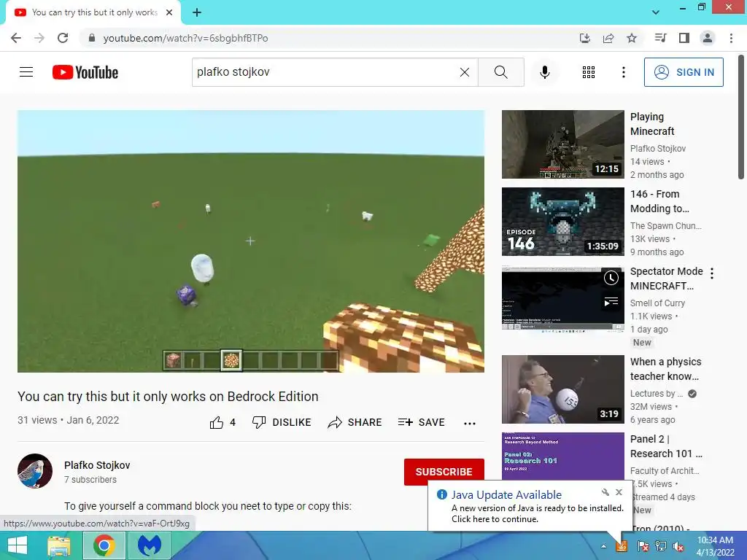Open the Playing Minecraft video title
Viewport: 747px width, 560px height.
(652, 124)
